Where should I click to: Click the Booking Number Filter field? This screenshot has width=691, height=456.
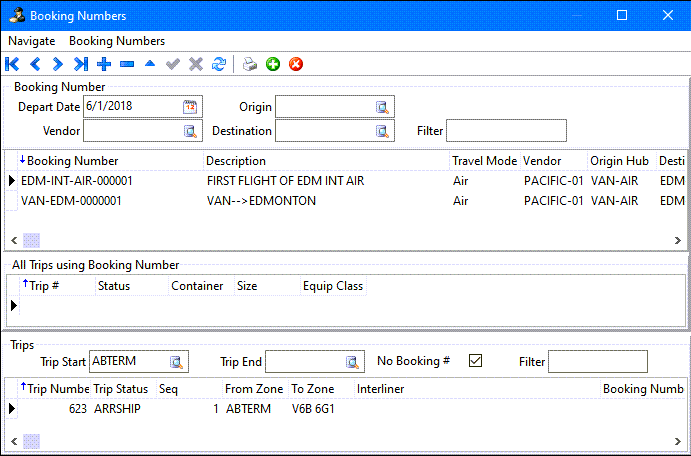(x=506, y=131)
